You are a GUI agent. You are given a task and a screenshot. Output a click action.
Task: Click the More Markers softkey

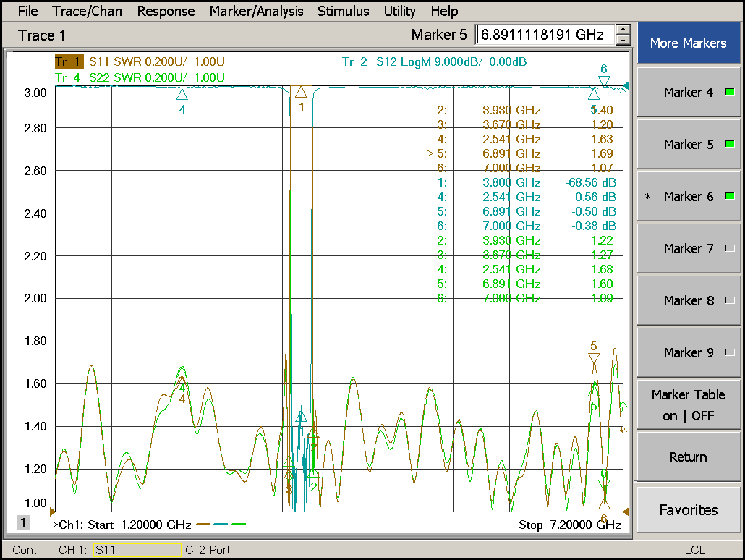(x=688, y=43)
